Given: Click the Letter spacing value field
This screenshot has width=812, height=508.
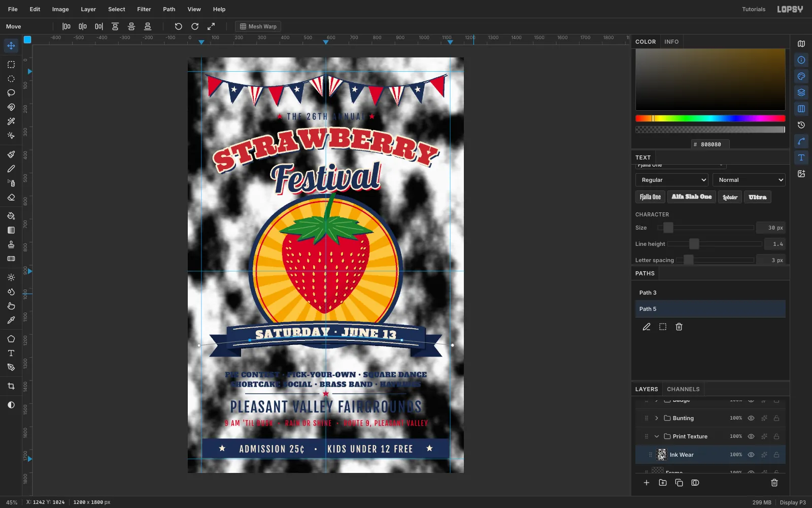Looking at the screenshot, I should coord(771,260).
